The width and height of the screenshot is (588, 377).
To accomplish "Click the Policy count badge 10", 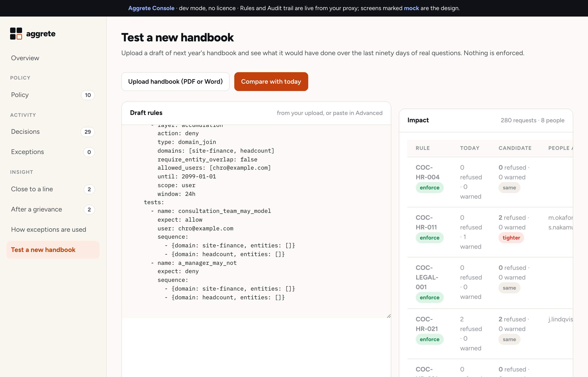I will click(88, 95).
